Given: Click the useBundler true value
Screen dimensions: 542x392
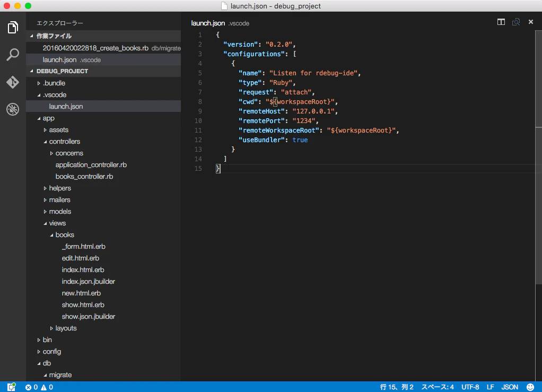Looking at the screenshot, I should coord(300,140).
